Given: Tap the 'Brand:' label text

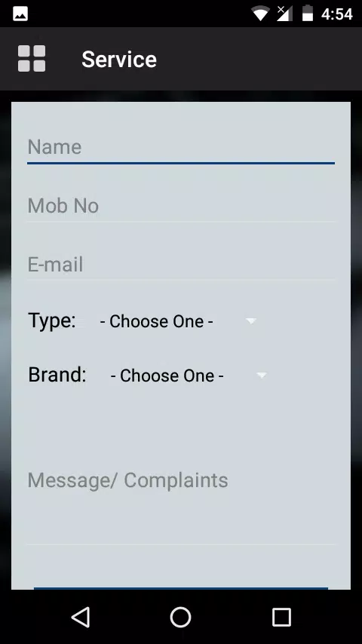Looking at the screenshot, I should pyautogui.click(x=57, y=375).
